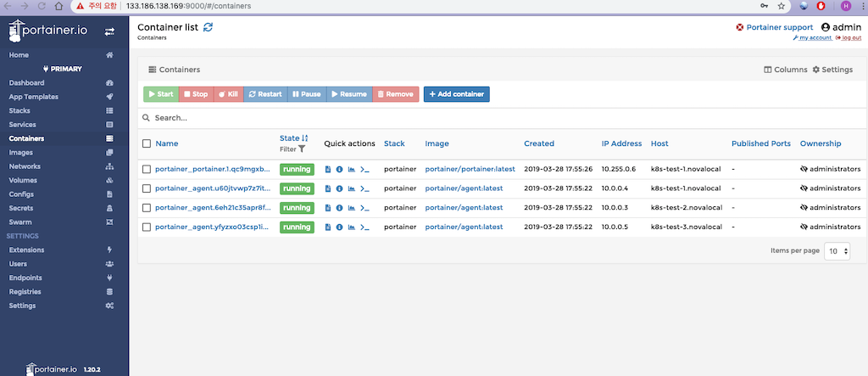This screenshot has width=868, height=376.
Task: Toggle the select-all containers checkbox
Action: [147, 143]
